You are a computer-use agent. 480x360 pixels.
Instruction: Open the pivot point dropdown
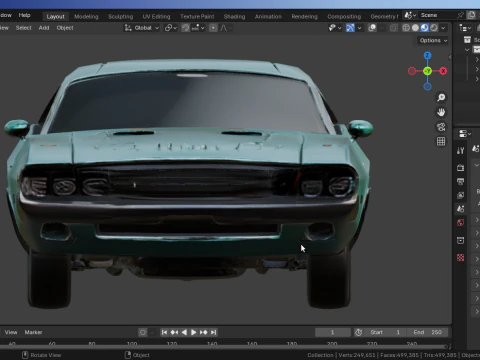click(171, 28)
